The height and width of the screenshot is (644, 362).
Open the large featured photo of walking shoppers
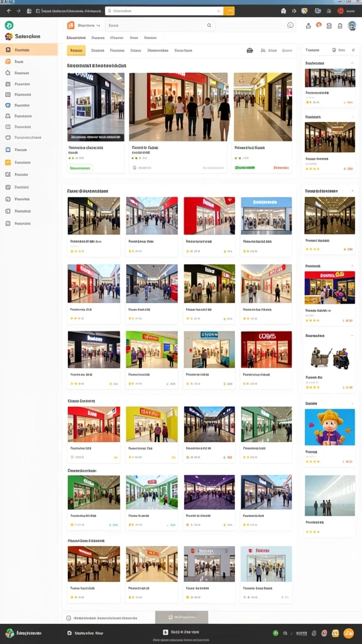tap(178, 107)
